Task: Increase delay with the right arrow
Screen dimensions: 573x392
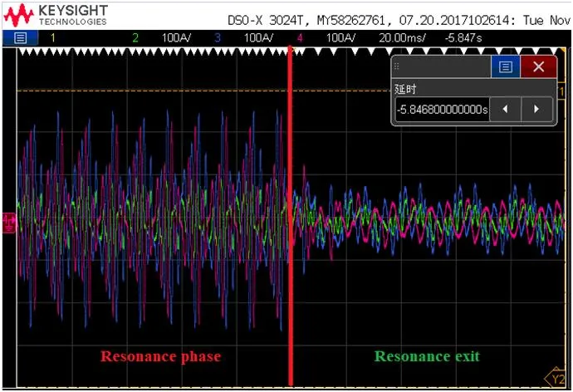Action: 536,109
